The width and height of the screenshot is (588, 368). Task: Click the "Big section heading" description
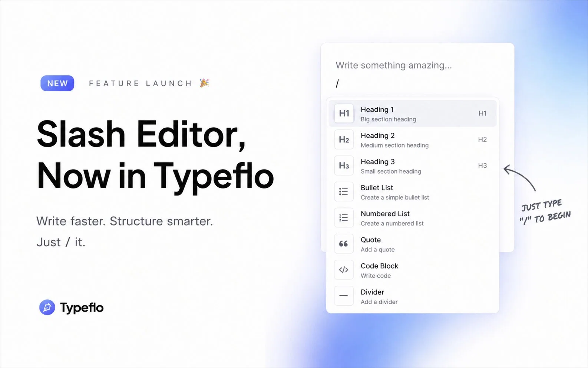(388, 119)
